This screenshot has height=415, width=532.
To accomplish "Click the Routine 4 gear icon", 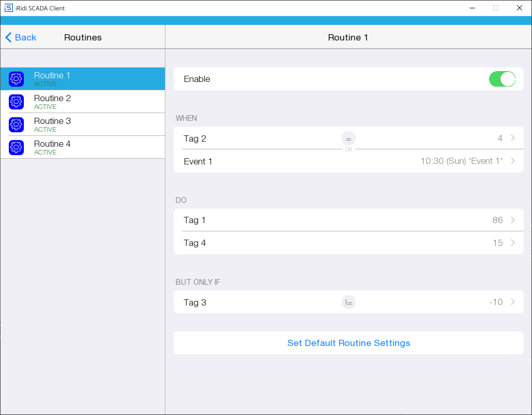I will 16,147.
